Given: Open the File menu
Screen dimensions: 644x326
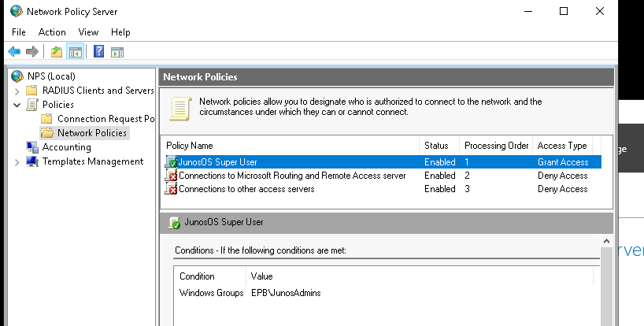Looking at the screenshot, I should pos(19,32).
